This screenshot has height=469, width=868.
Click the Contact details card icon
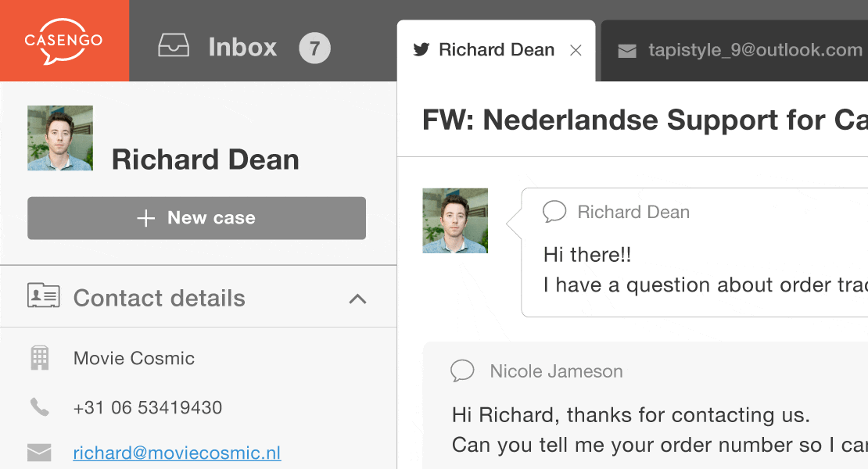(43, 296)
